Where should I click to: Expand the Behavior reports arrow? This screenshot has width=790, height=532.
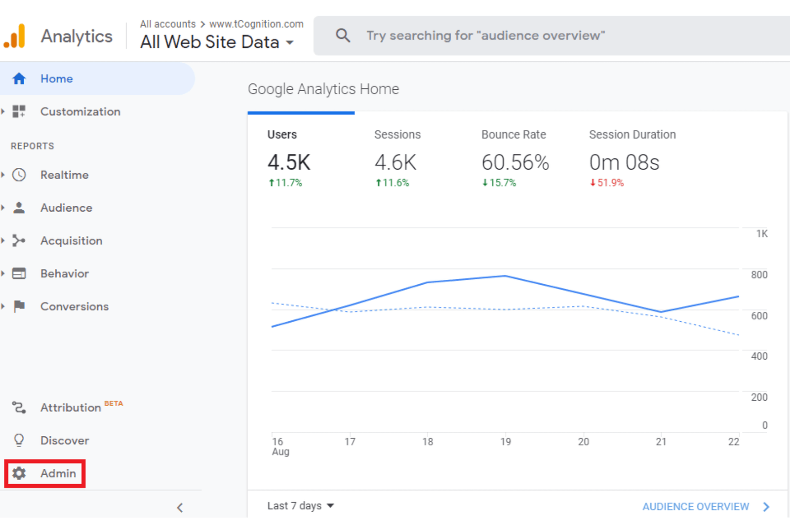tap(3, 273)
